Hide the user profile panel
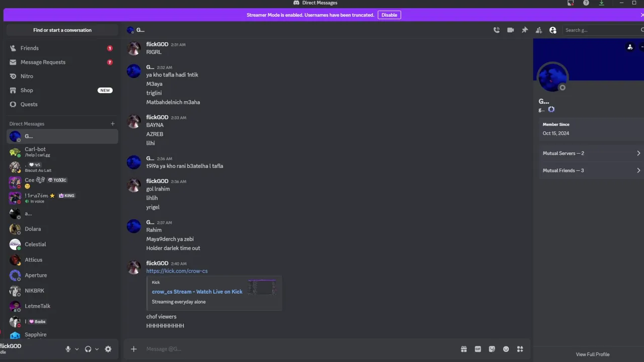 (x=553, y=30)
